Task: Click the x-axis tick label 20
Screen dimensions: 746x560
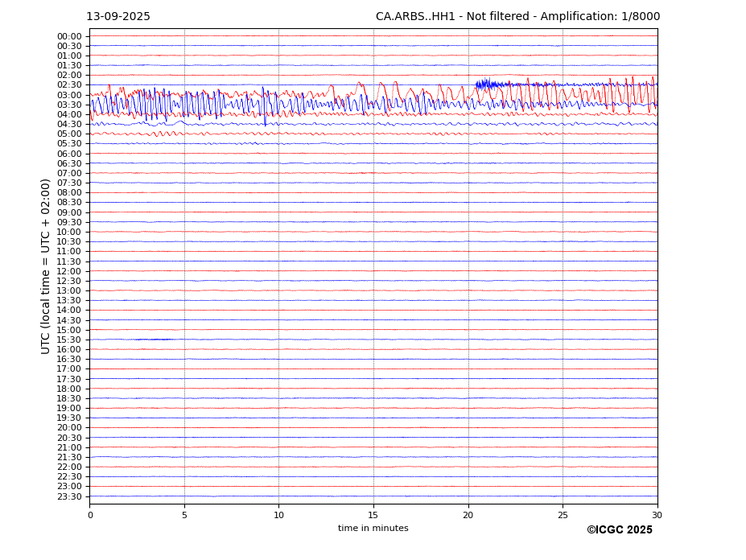Action: [x=468, y=515]
